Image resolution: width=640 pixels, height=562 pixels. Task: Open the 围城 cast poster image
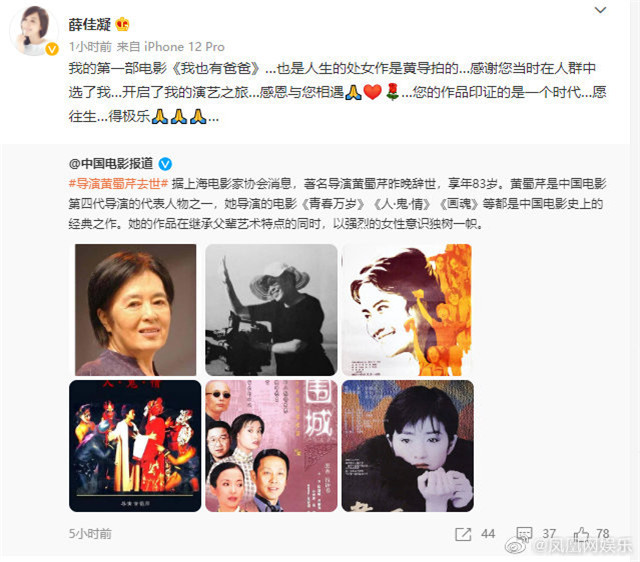271,446
